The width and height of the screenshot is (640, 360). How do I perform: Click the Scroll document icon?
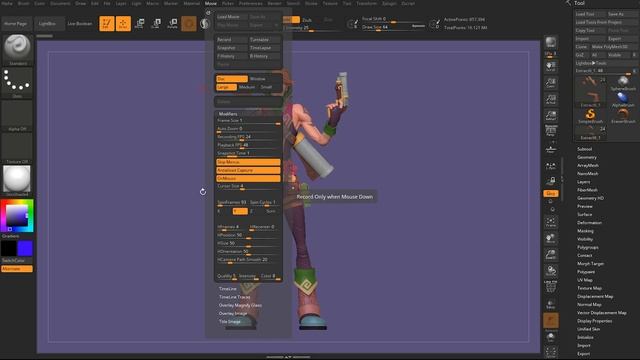point(551,67)
